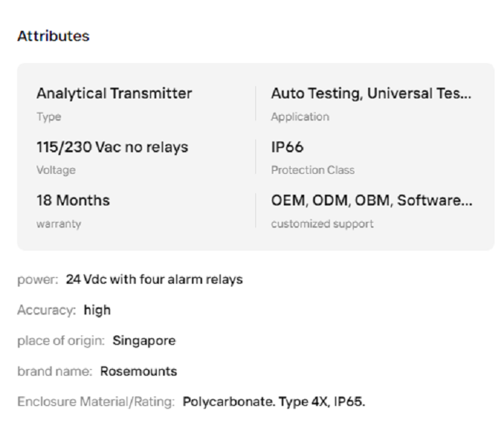Click the Rosemounts brand name value
504x431 pixels.
139,371
